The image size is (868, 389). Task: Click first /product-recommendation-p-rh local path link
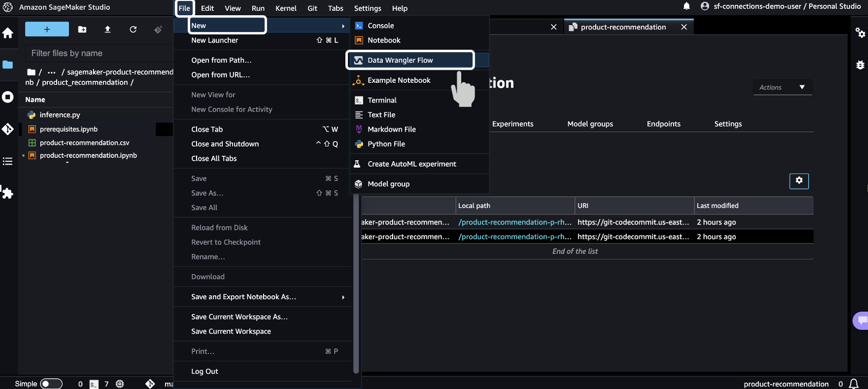point(515,222)
